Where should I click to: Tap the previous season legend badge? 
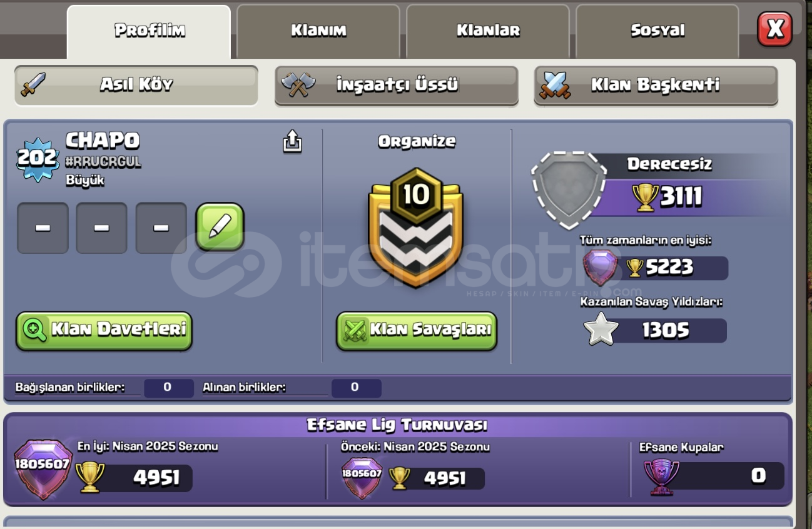click(x=362, y=476)
